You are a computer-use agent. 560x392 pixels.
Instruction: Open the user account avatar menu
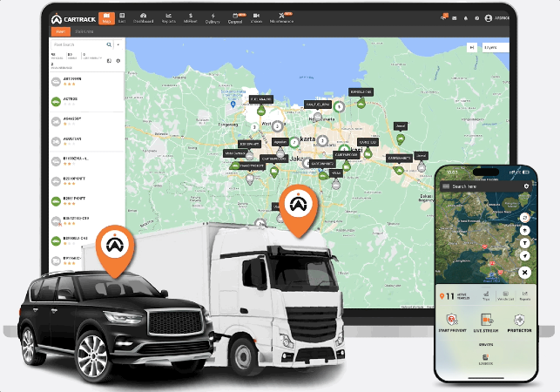coord(489,18)
